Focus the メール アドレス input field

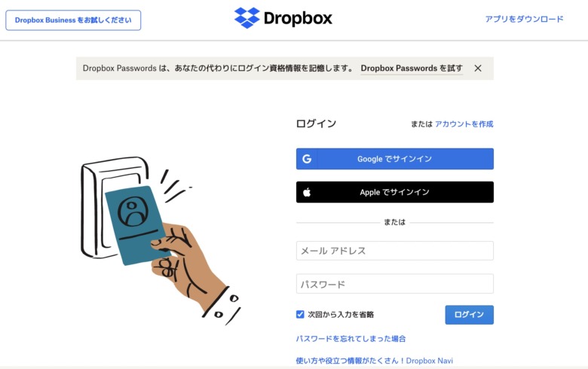click(395, 251)
